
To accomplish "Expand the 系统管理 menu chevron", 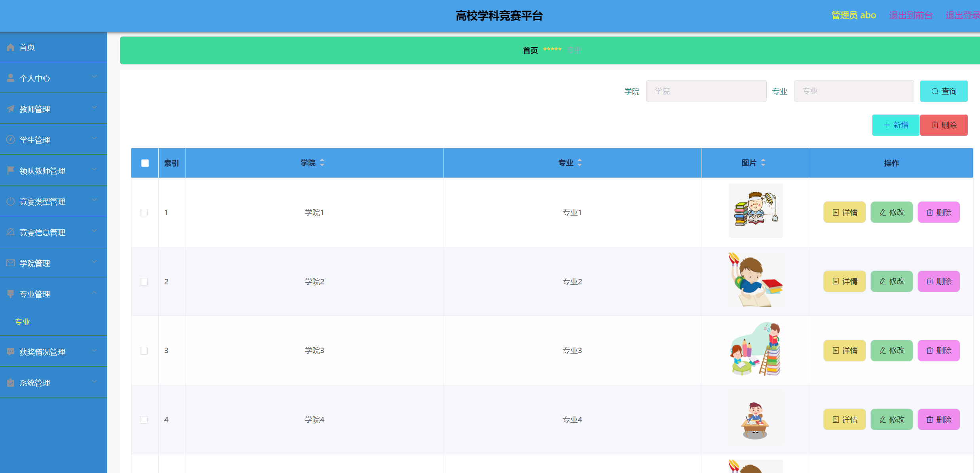I will click(94, 381).
